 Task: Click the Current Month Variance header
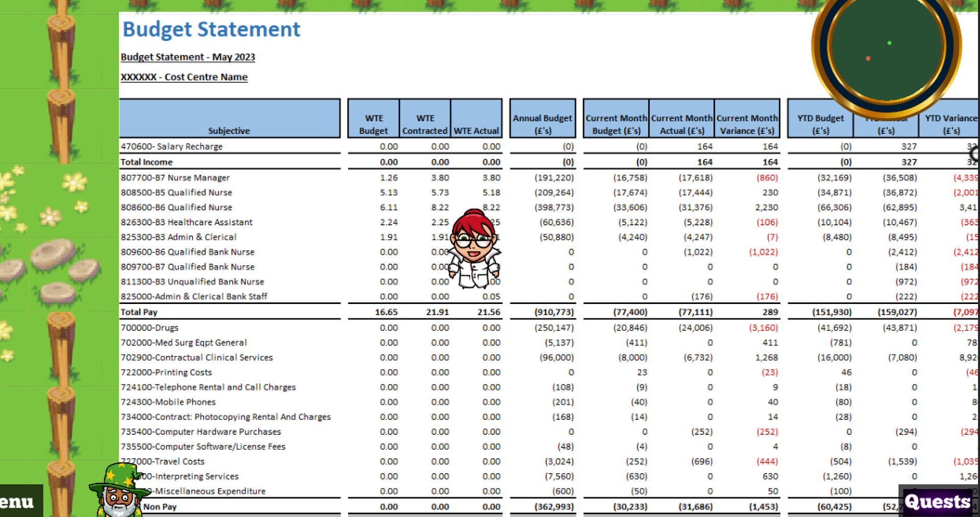click(x=747, y=119)
